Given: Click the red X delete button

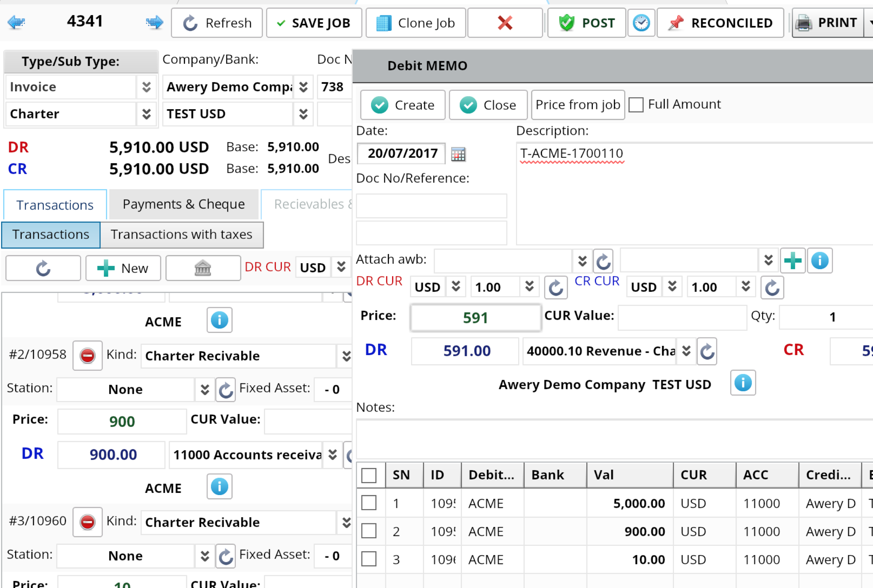Looking at the screenshot, I should pos(504,23).
